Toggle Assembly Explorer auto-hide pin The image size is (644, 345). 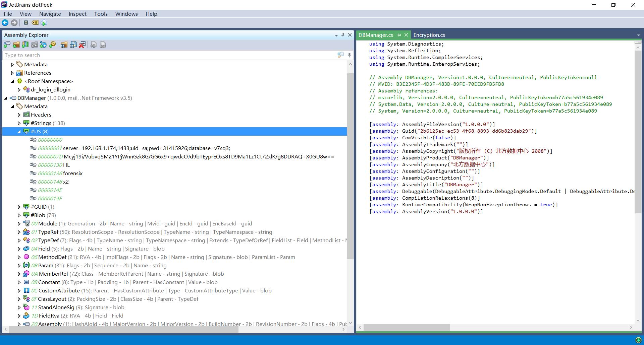(343, 35)
